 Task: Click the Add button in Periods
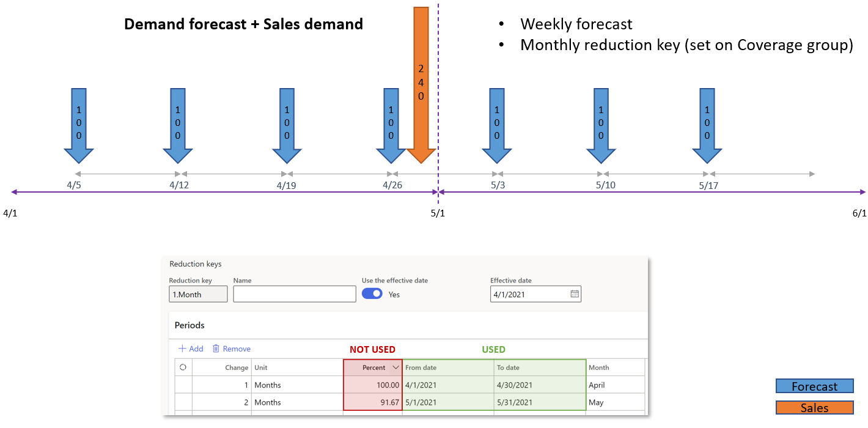[191, 349]
